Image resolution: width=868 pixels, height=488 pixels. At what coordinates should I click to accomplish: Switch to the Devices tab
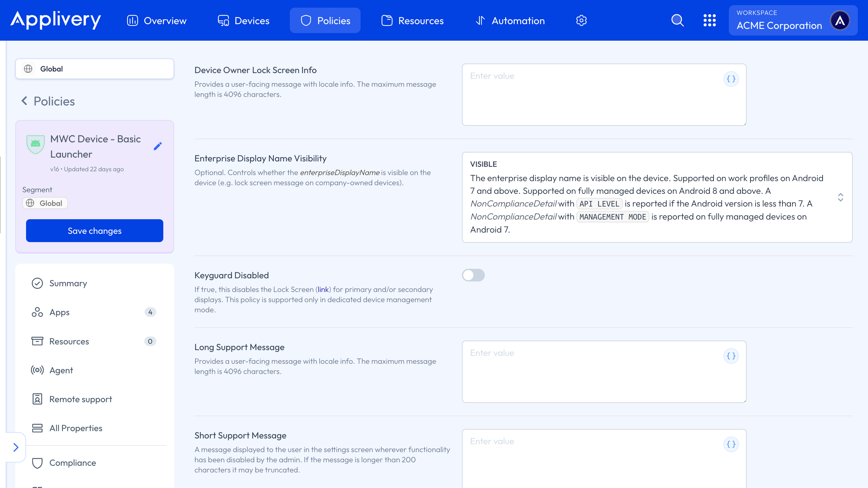(x=244, y=21)
